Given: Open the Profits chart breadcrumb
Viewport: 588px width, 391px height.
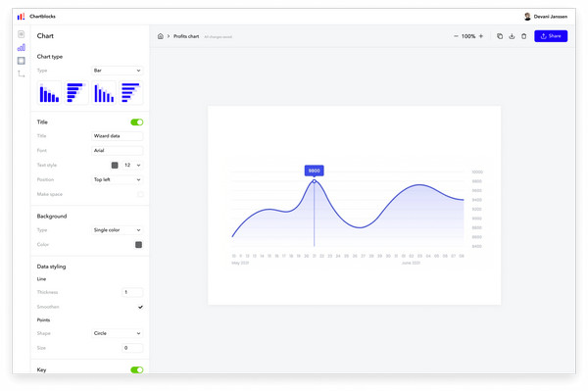Looking at the screenshot, I should pyautogui.click(x=186, y=36).
